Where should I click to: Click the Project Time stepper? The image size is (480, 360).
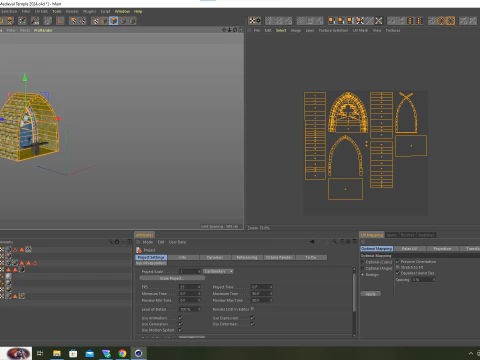click(271, 287)
